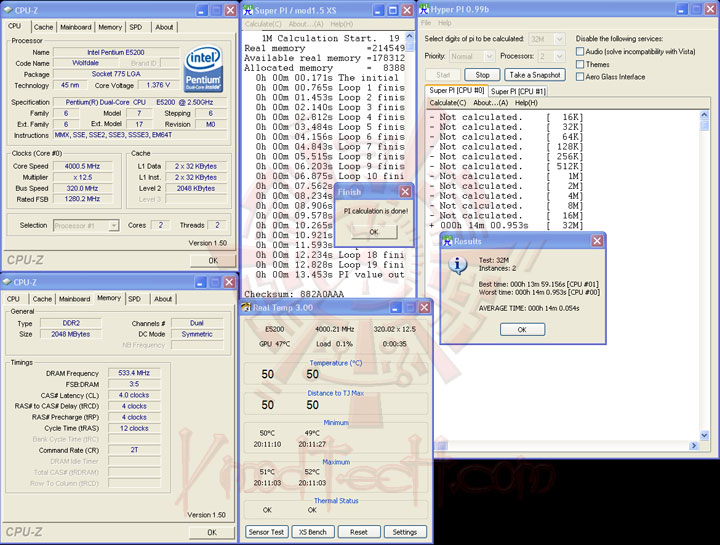This screenshot has width=720, height=545.
Task: Open SPD tab in top CPU-Z
Action: tap(136, 27)
